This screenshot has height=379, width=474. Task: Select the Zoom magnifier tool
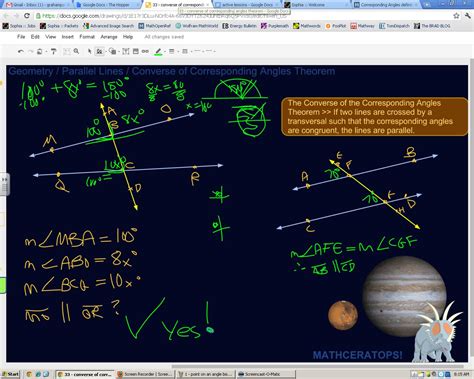point(76,51)
